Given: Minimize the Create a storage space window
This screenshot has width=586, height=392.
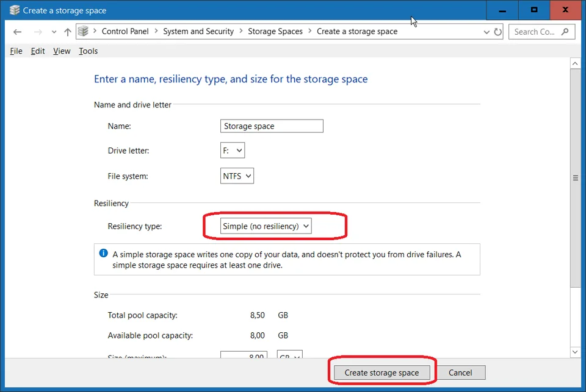Looking at the screenshot, I should click(x=502, y=10).
